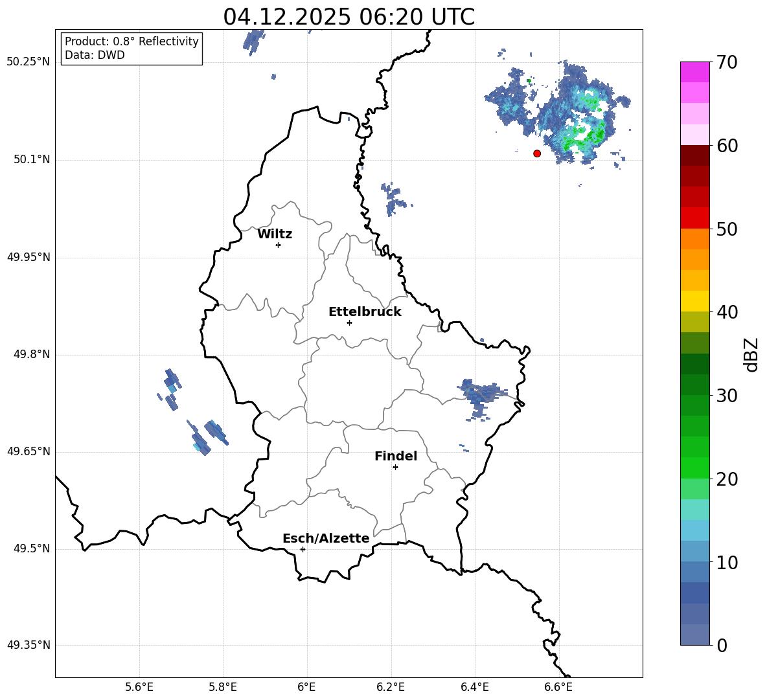Select the Esch/Alzette city label
This screenshot has width=767, height=700.
(x=326, y=538)
